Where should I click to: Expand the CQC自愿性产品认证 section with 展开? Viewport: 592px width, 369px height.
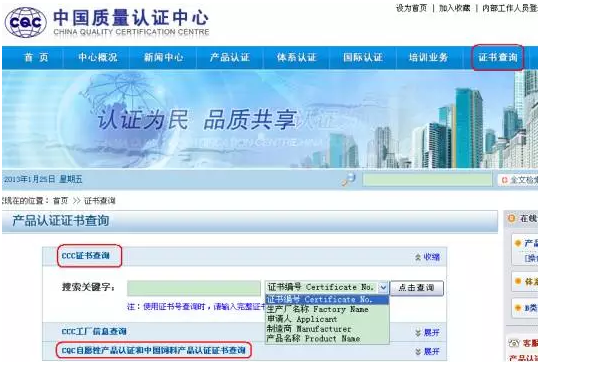(x=427, y=352)
